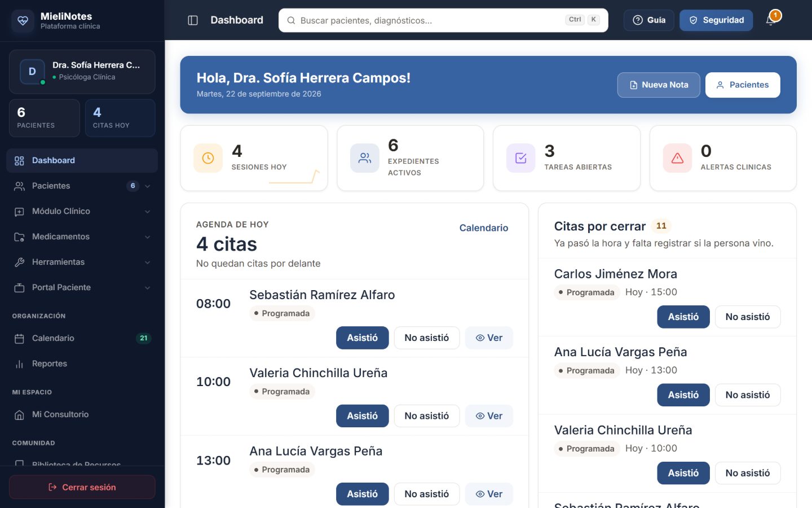Click the checkbox icon on Tareas Abiertas card
Screen dimensions: 812x508
(x=521, y=158)
